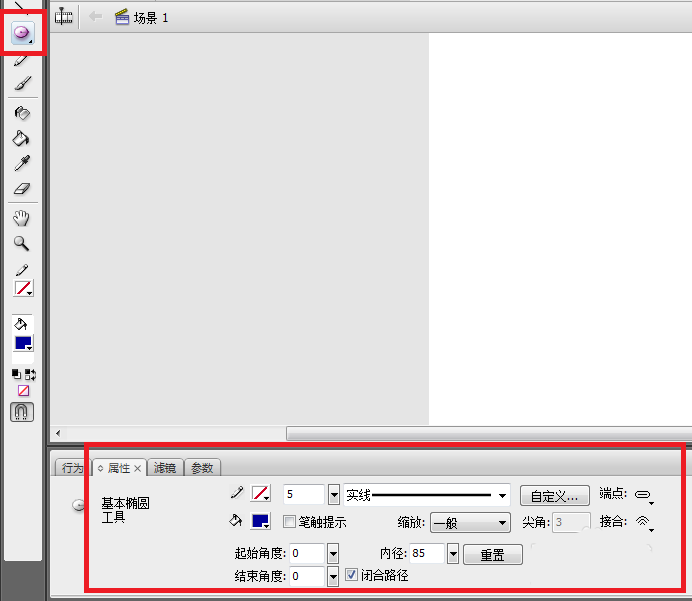692x601 pixels.
Task: Click the fill color bucket icon in toolbar
Action: click(21, 324)
